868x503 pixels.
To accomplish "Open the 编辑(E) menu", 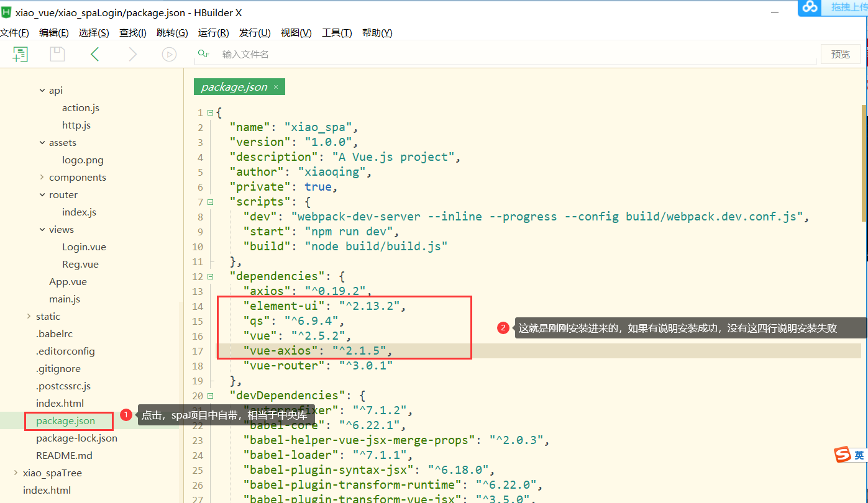I will pyautogui.click(x=54, y=33).
